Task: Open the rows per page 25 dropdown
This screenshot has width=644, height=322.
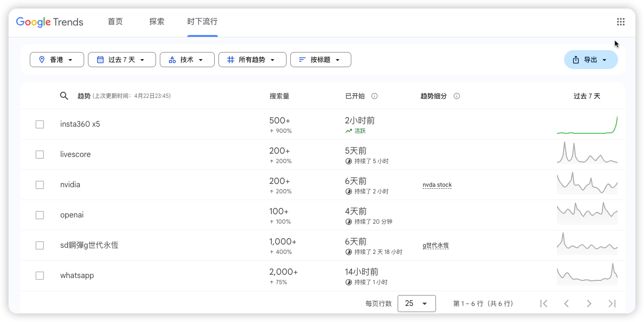Action: click(417, 304)
